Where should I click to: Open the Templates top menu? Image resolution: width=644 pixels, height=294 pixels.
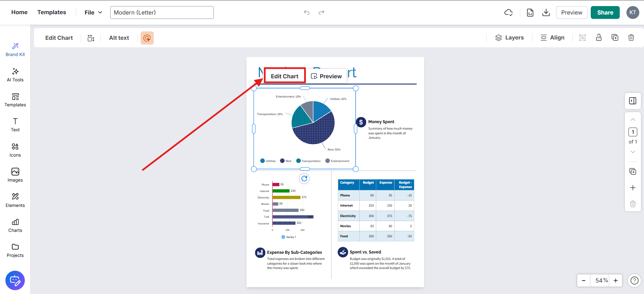pos(52,12)
